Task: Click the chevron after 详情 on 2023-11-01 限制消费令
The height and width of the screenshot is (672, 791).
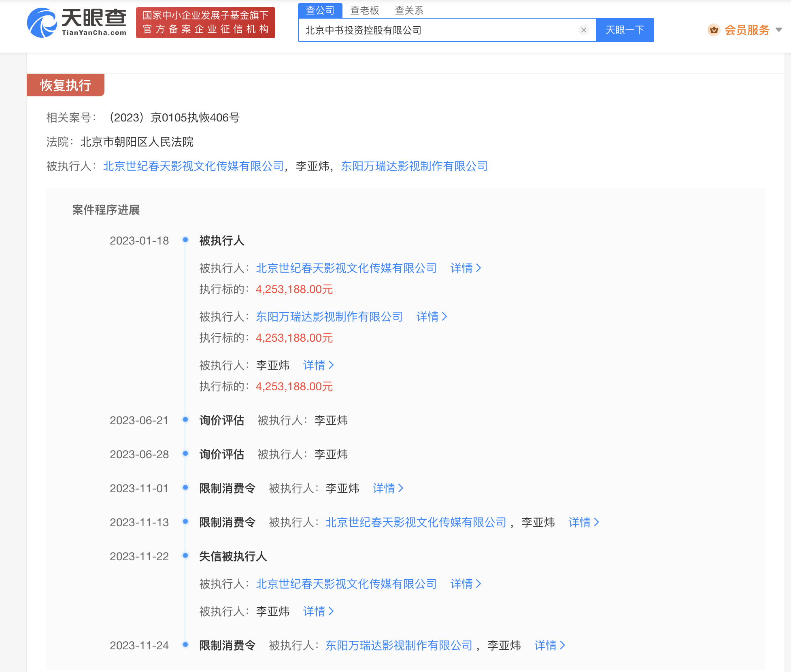Action: (x=401, y=488)
